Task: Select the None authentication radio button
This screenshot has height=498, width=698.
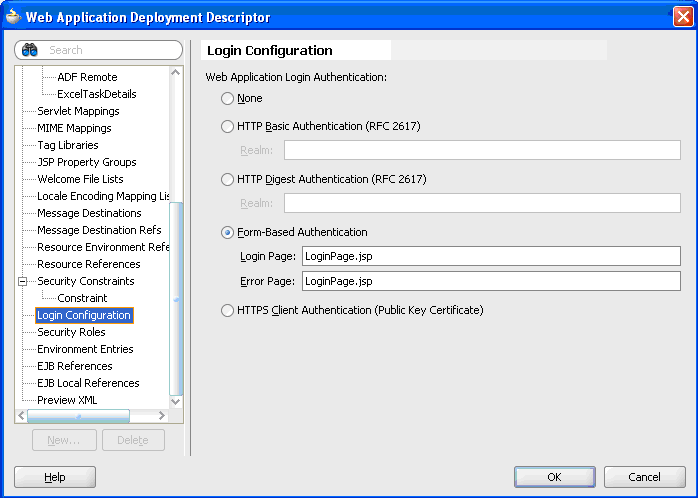Action: 227,98
